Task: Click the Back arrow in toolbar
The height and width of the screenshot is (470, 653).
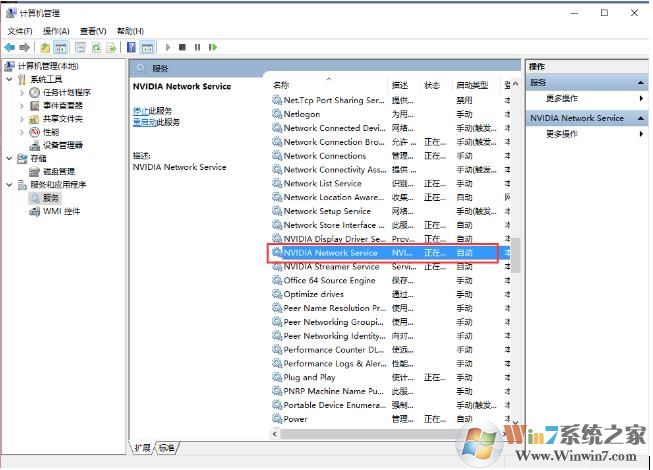Action: [10, 47]
